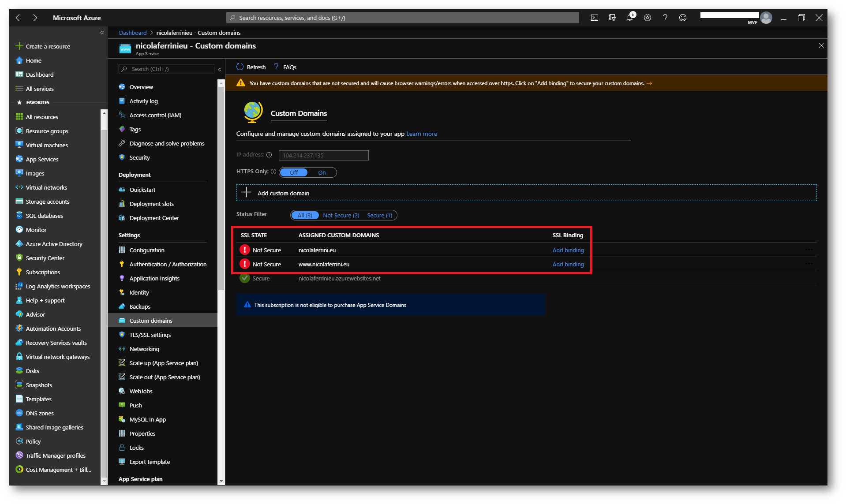
Task: Click the user account avatar
Action: pos(767,18)
